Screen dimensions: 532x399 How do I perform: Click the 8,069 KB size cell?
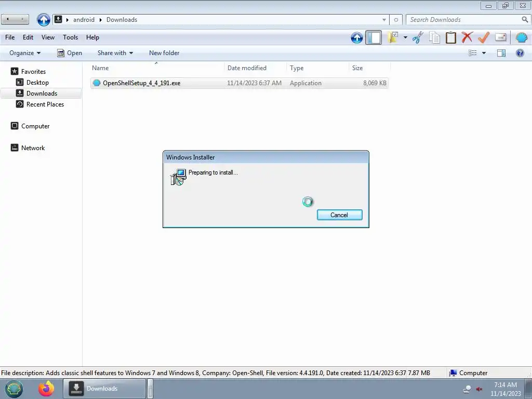375,83
